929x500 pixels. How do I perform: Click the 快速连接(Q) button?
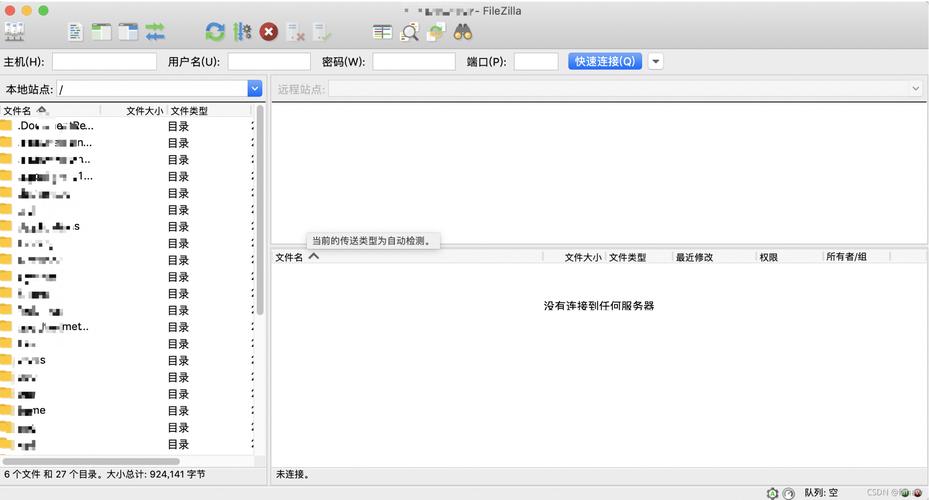pyautogui.click(x=604, y=62)
